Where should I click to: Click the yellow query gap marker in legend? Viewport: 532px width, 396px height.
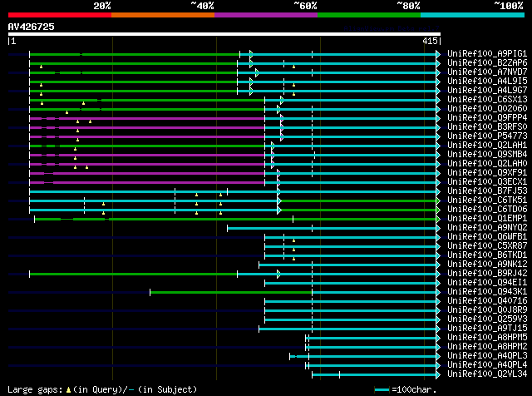click(x=68, y=390)
